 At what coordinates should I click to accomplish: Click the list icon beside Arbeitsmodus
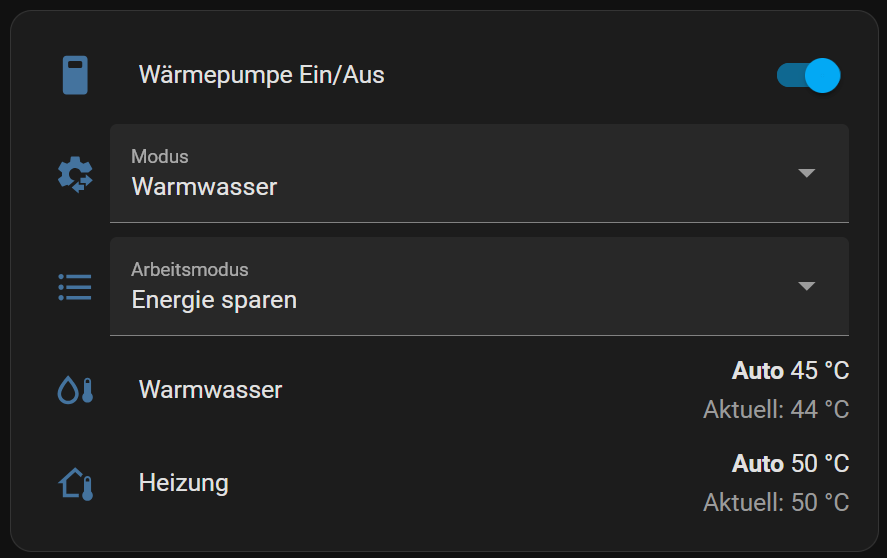pyautogui.click(x=75, y=287)
